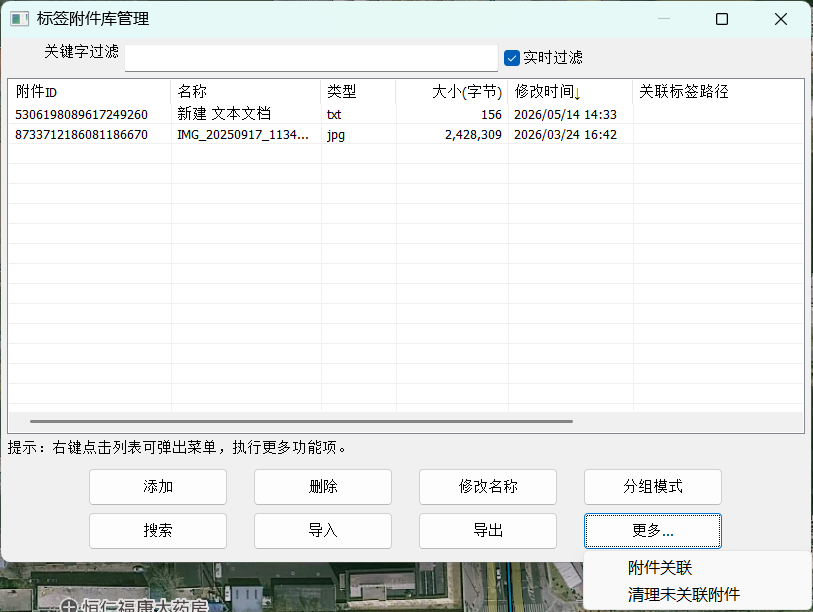Viewport: 813px width, 612px height.
Task: Select attachment ID 8733712186081186670
Action: [x=81, y=135]
